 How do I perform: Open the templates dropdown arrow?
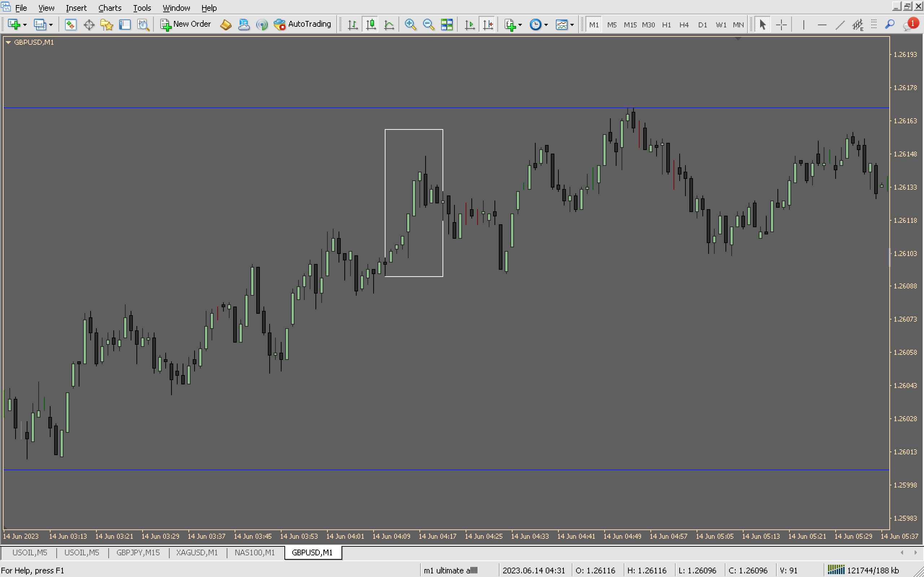572,25
